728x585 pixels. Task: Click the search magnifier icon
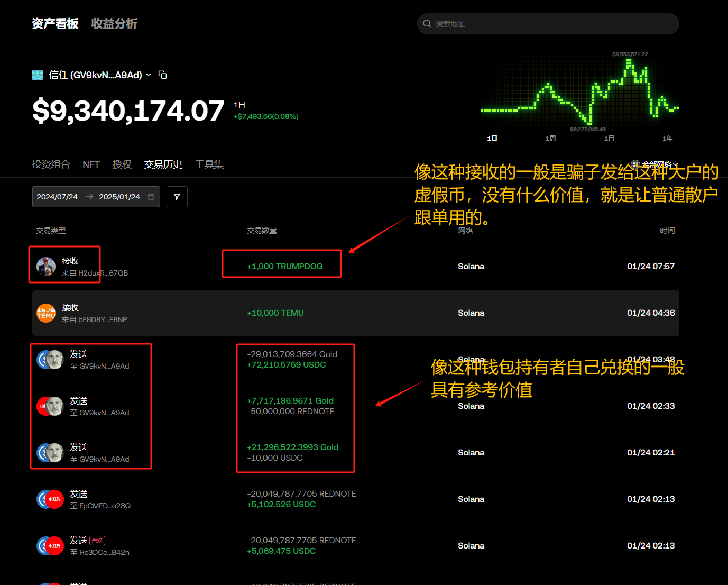point(427,24)
